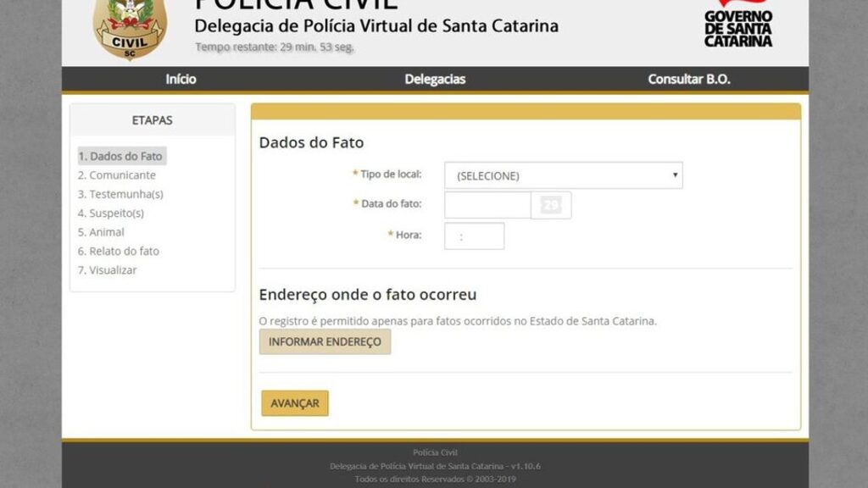The image size is (868, 488).
Task: Jump to step 4. Suspeito(s)
Action: click(x=111, y=213)
